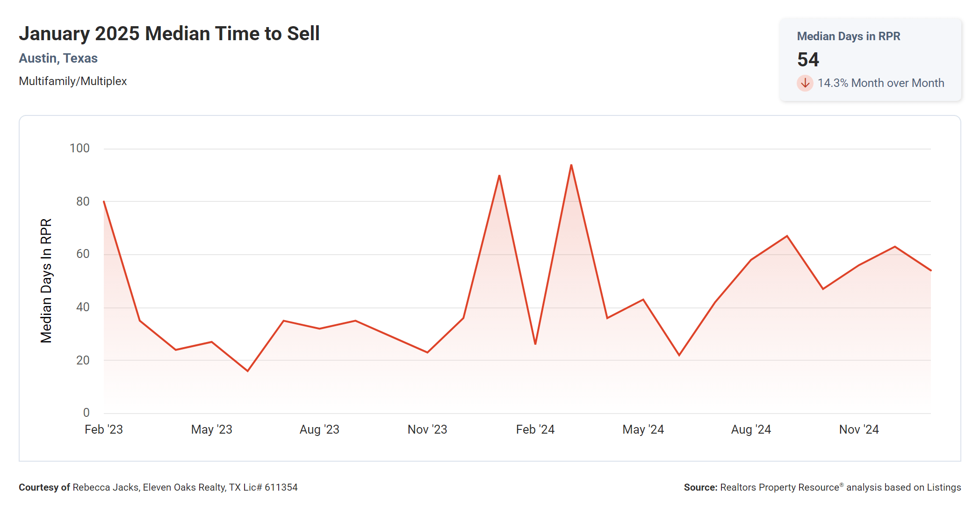This screenshot has height=514, width=980.
Task: Click the red down arrow trend icon
Action: (805, 83)
